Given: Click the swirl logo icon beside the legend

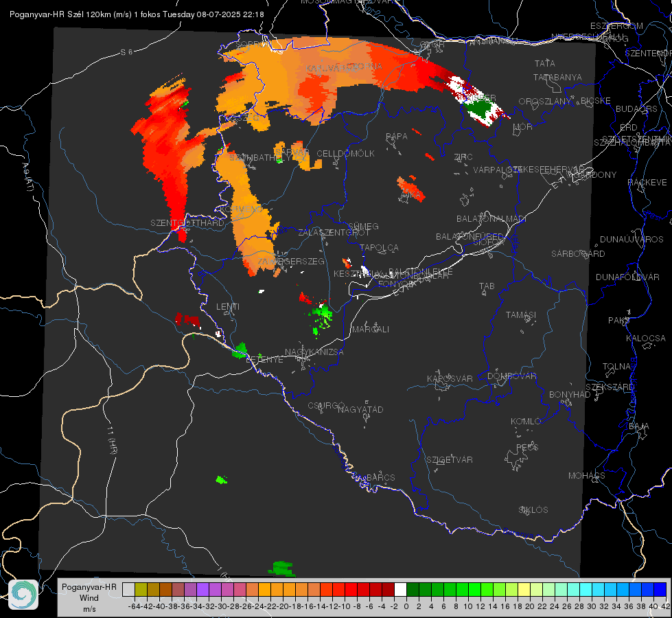Looking at the screenshot, I should [x=23, y=595].
